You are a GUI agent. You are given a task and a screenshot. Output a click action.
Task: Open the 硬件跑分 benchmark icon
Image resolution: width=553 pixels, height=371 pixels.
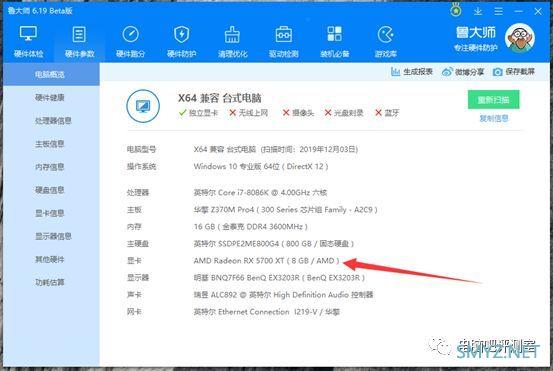tap(130, 41)
